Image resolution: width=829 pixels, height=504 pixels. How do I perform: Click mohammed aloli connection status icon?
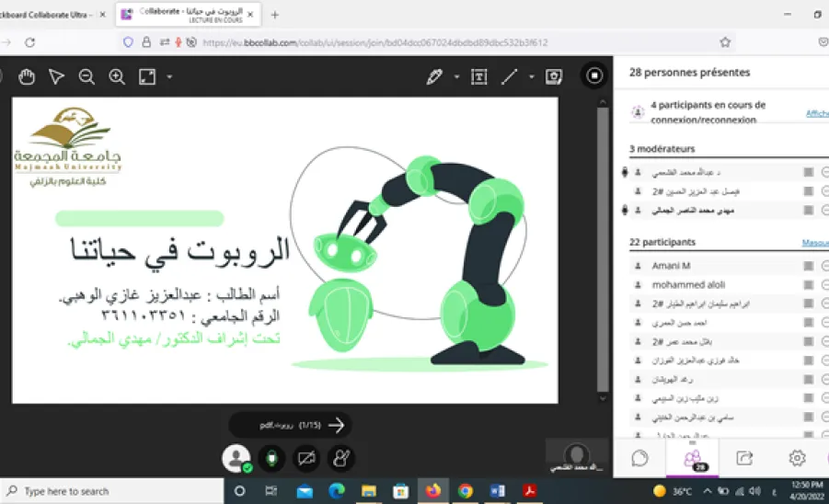[809, 285]
